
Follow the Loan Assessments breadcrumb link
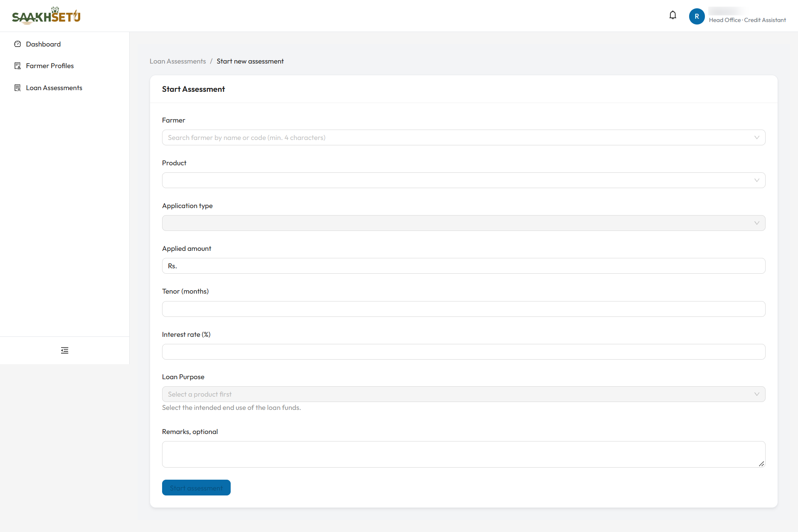pos(177,61)
